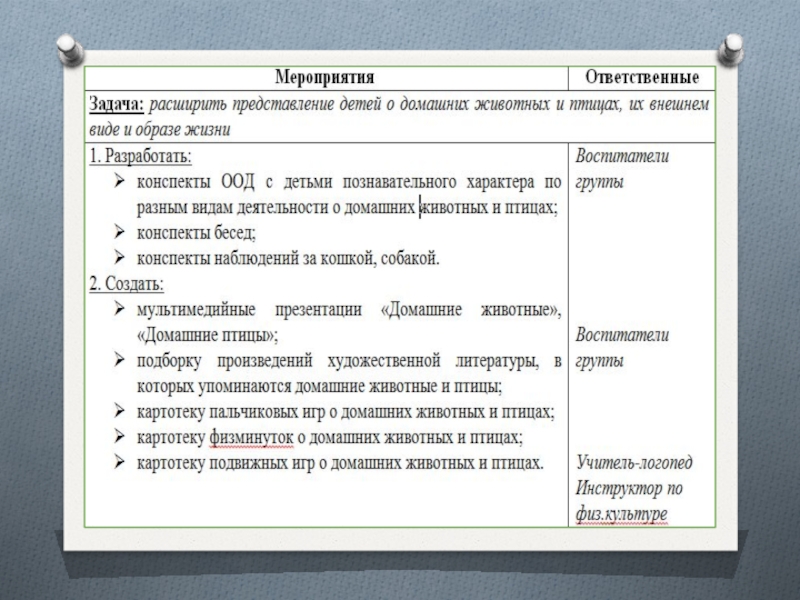Click the text "картотеку подвижных игр"
This screenshot has width=800, height=600.
coord(226,463)
